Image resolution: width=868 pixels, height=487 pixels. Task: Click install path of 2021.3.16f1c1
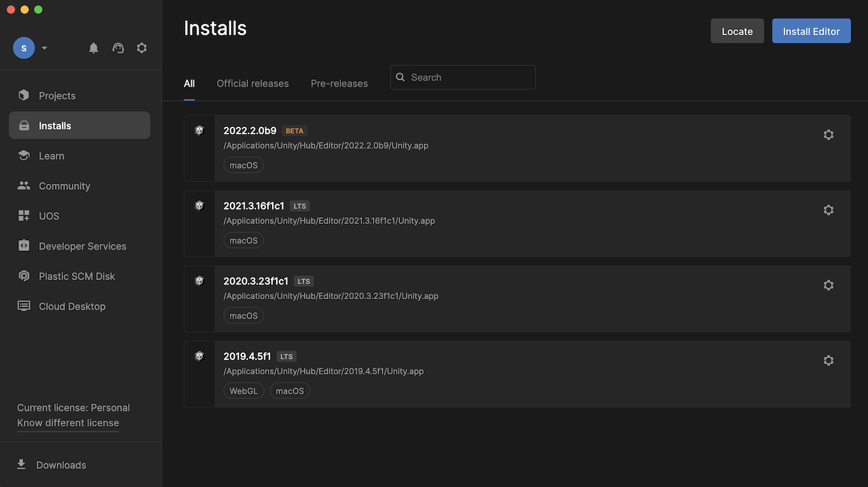click(329, 220)
